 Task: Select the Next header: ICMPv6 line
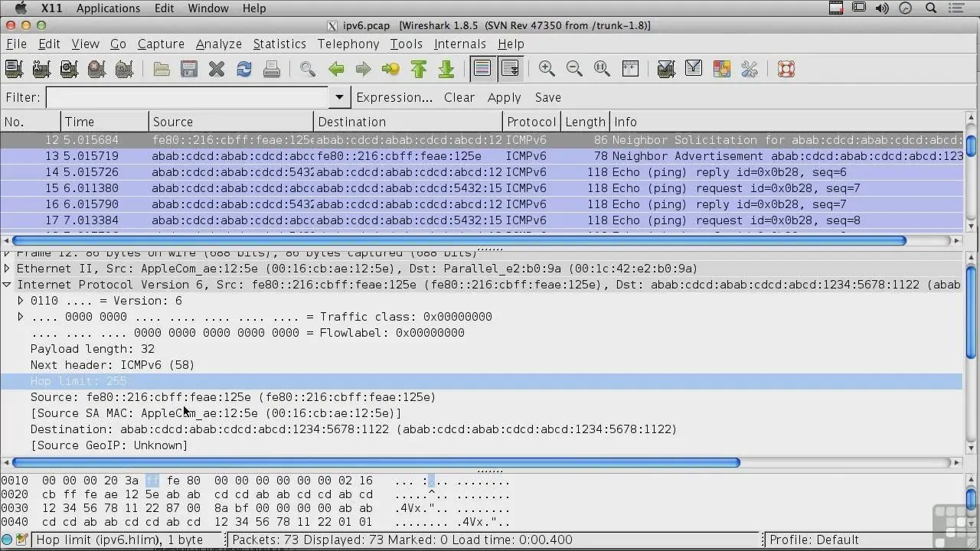pyautogui.click(x=113, y=365)
